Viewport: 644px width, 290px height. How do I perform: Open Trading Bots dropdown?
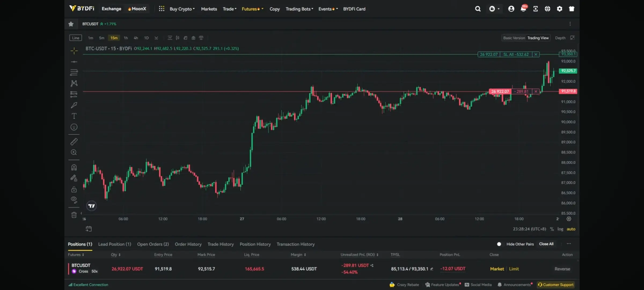(299, 9)
